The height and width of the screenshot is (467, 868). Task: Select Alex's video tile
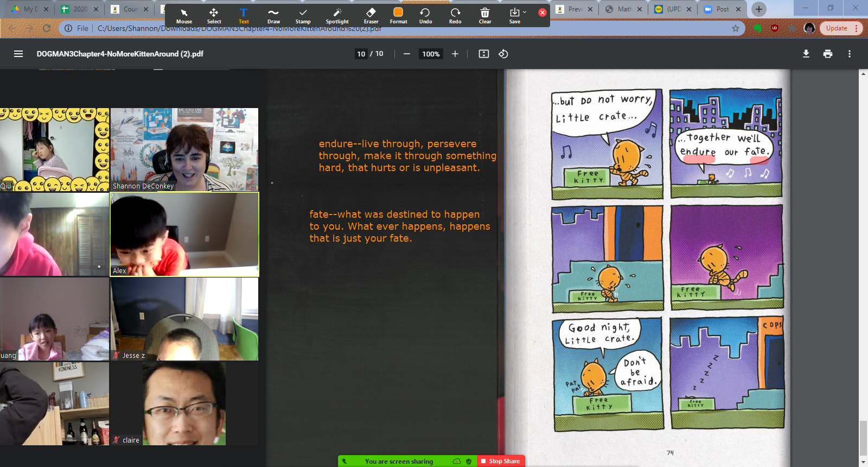click(184, 235)
